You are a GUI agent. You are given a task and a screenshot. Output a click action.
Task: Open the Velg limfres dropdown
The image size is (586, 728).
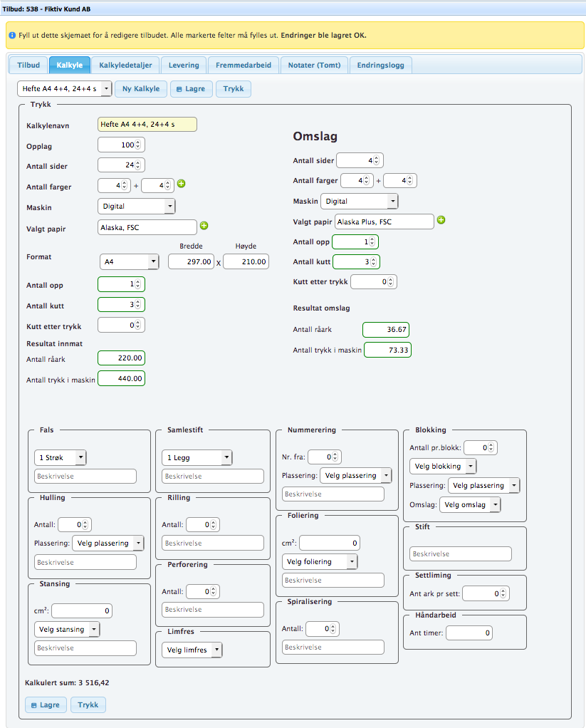click(x=192, y=650)
